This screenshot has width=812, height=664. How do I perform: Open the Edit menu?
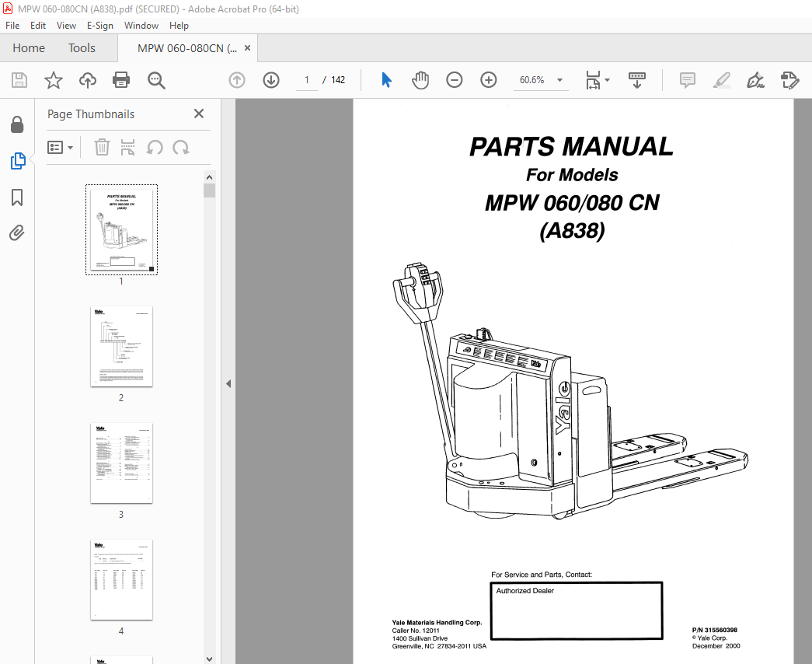tap(38, 26)
